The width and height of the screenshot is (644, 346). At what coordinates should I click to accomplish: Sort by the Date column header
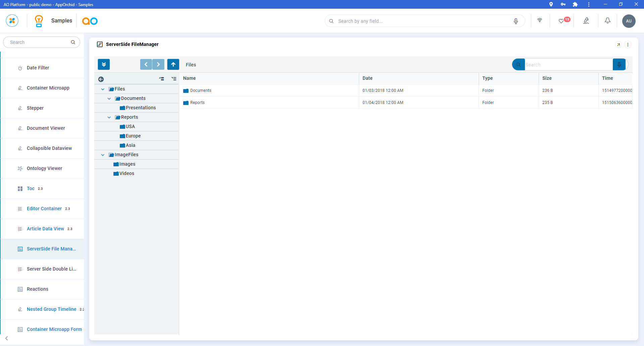point(367,78)
